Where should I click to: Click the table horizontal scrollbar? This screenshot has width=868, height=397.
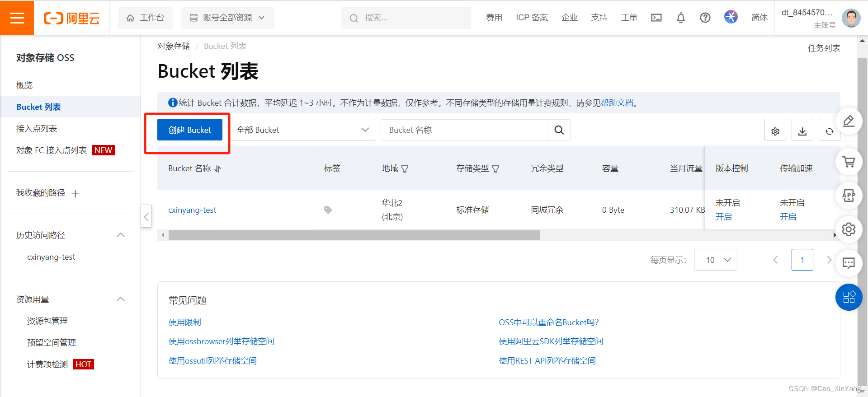(x=354, y=235)
